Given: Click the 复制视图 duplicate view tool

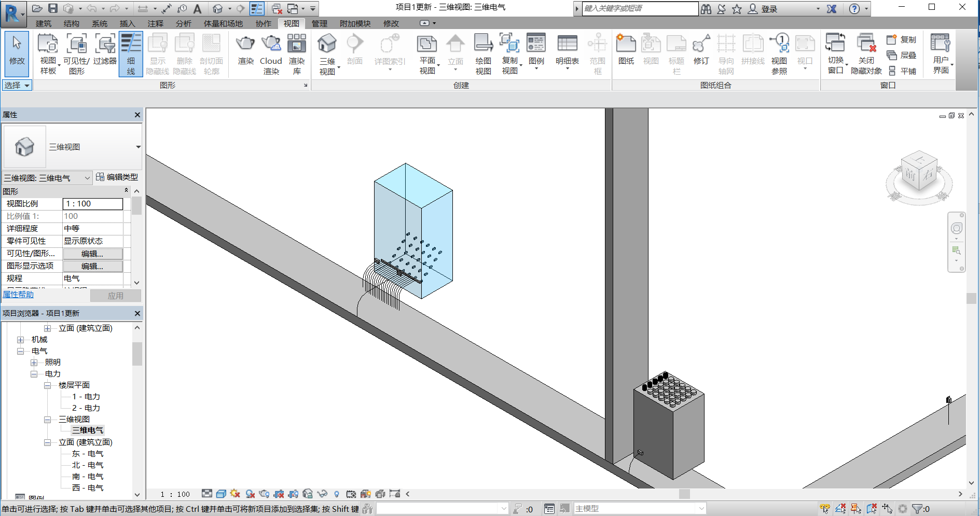Looking at the screenshot, I should click(510, 54).
